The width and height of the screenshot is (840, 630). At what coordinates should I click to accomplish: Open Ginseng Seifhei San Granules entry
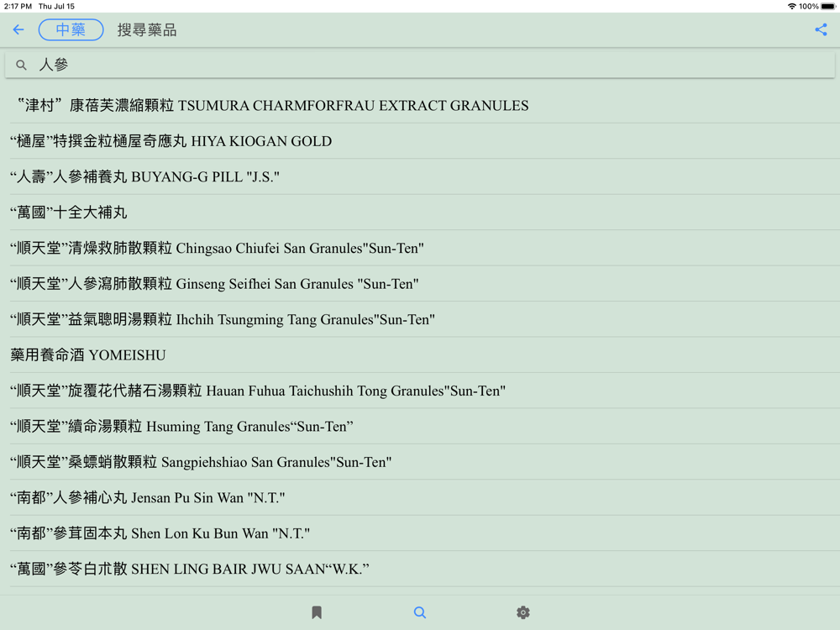pyautogui.click(x=420, y=283)
